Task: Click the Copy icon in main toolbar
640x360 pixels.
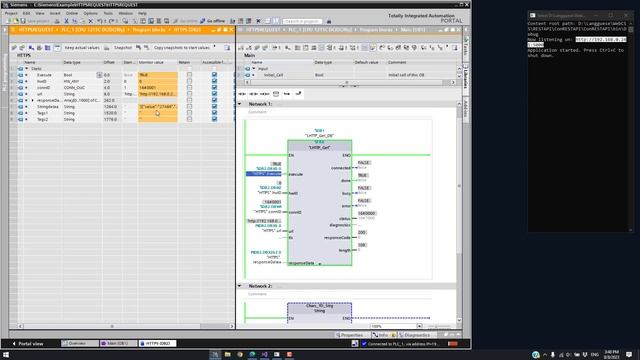Action: (x=75, y=21)
